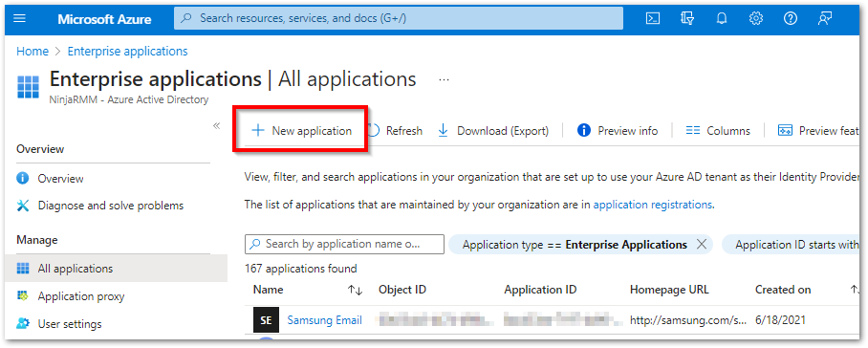This screenshot has width=868, height=348.
Task: Open the hamburger portal menu
Action: tap(19, 18)
